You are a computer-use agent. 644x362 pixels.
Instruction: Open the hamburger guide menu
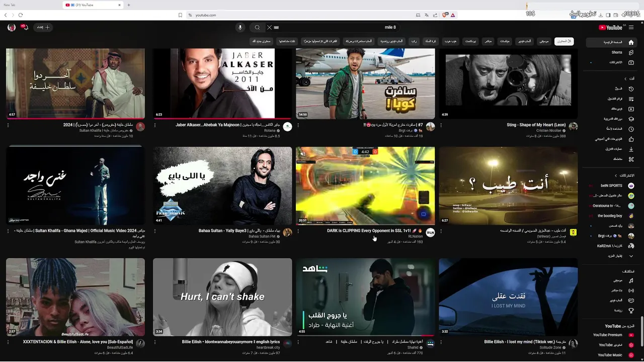pyautogui.click(x=631, y=27)
